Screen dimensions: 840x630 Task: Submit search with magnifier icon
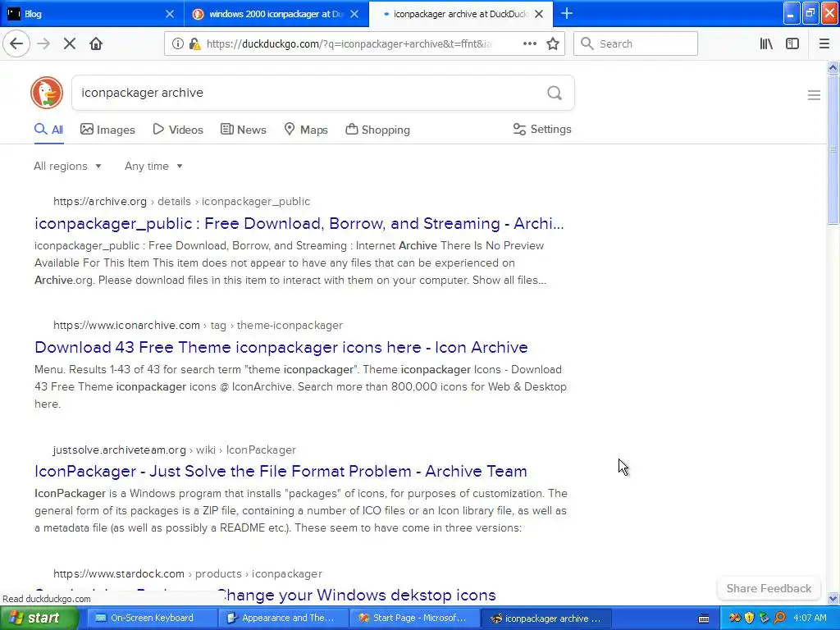555,94
